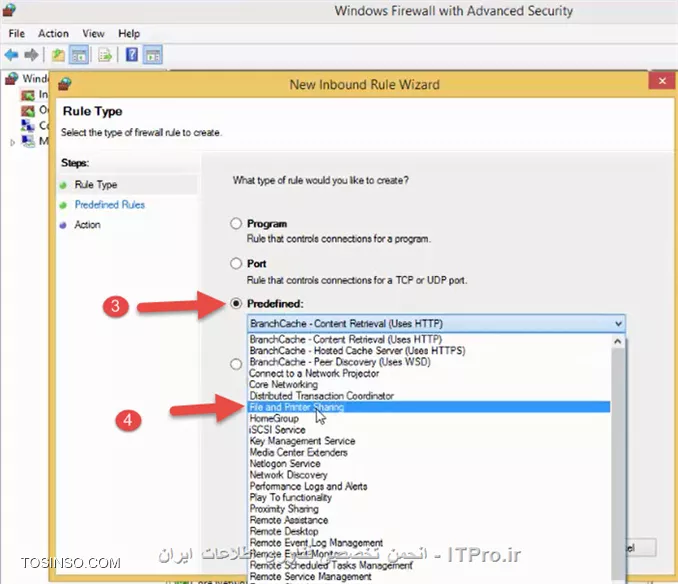The image size is (678, 584).
Task: Select the Windows Firewall root node icon in tree
Action: click(12, 78)
